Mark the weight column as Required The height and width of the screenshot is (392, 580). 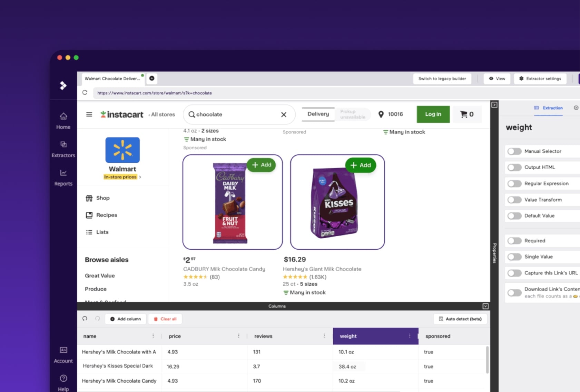514,241
